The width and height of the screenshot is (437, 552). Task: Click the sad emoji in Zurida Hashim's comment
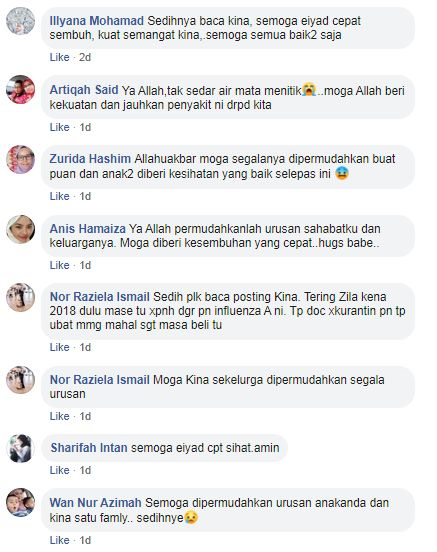coord(342,173)
